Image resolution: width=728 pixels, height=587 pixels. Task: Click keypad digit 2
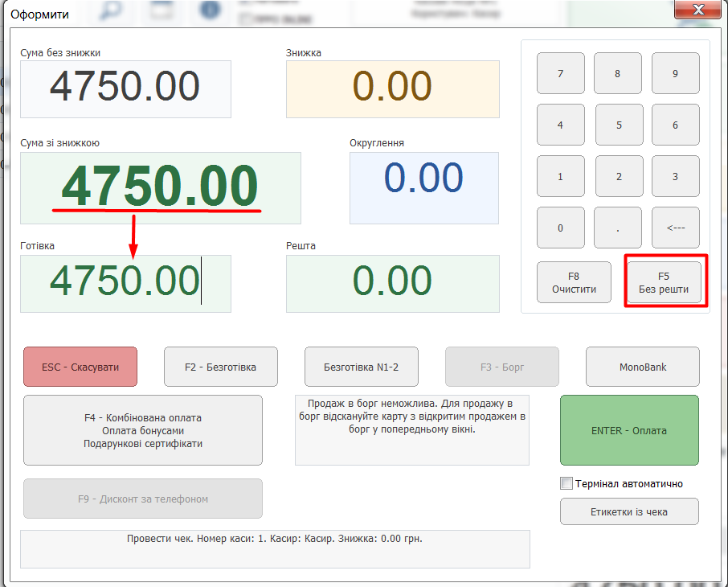[x=619, y=176]
